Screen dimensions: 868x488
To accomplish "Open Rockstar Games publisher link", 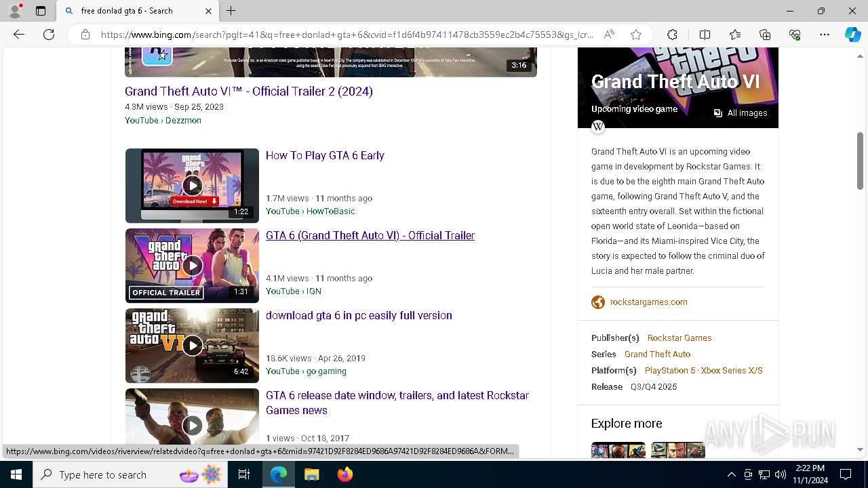I will pyautogui.click(x=679, y=338).
